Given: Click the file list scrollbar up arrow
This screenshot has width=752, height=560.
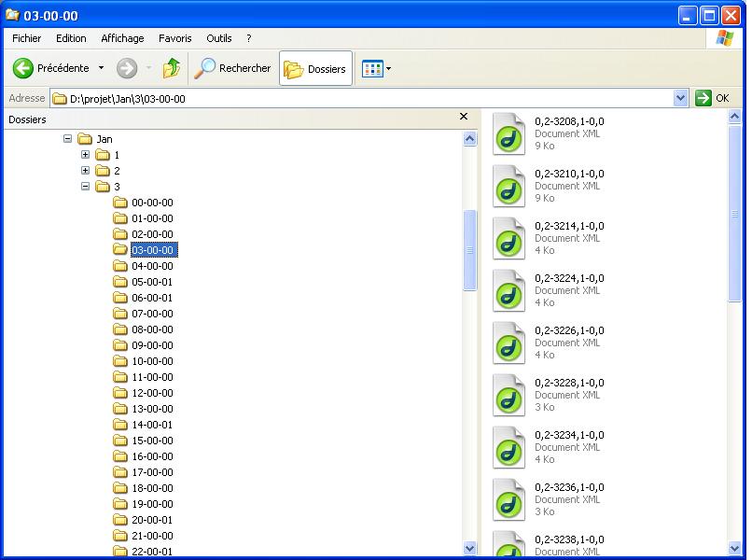Looking at the screenshot, I should [x=734, y=117].
